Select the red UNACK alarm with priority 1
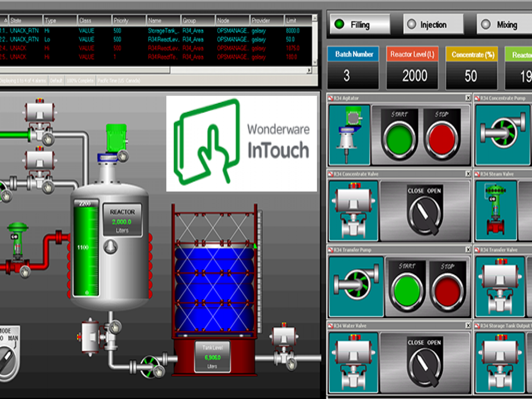This screenshot has height=399, width=532. pos(155,57)
